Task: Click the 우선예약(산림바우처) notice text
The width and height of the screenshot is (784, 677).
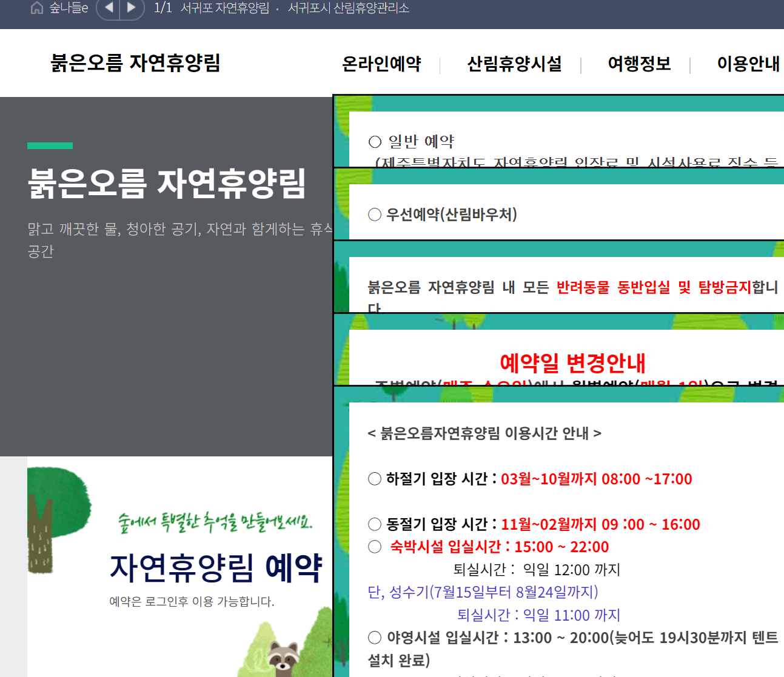Action: click(443, 215)
